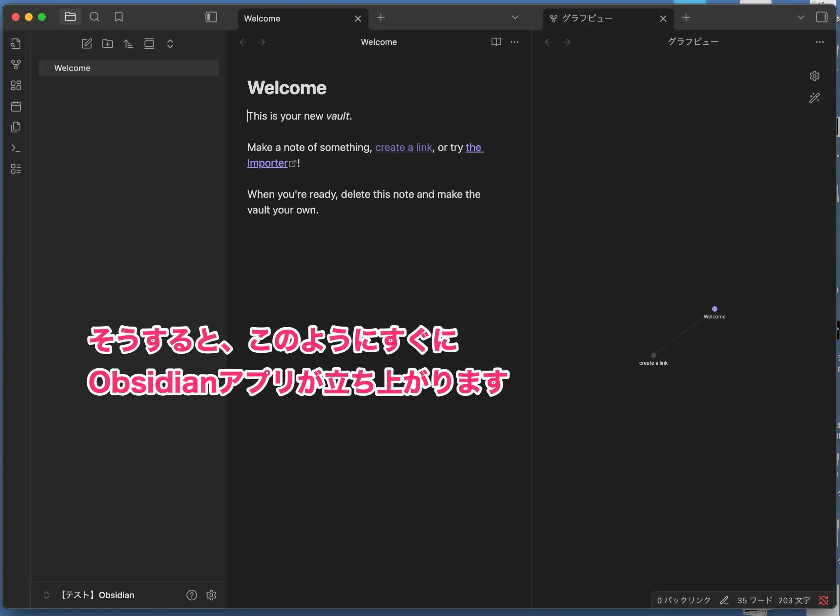Viewport: 840px width, 616px height.
Task: Open the search magnifier in the sidebar
Action: tap(94, 17)
